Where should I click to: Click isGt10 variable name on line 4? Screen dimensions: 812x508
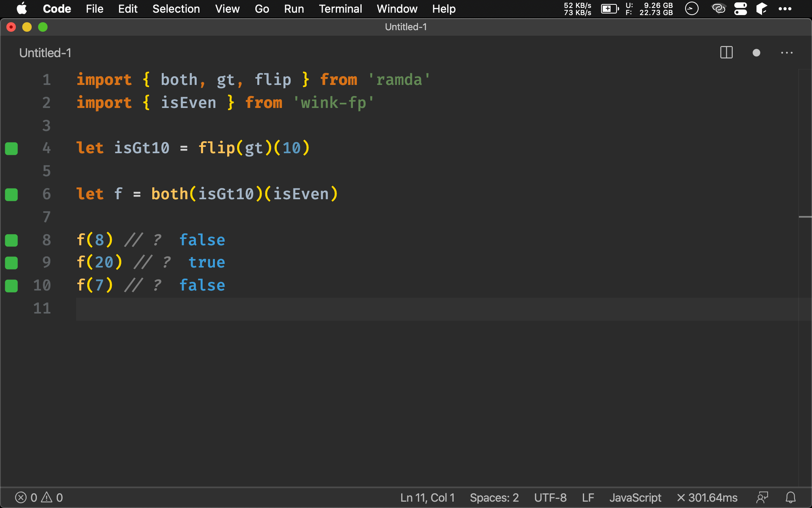click(x=142, y=148)
